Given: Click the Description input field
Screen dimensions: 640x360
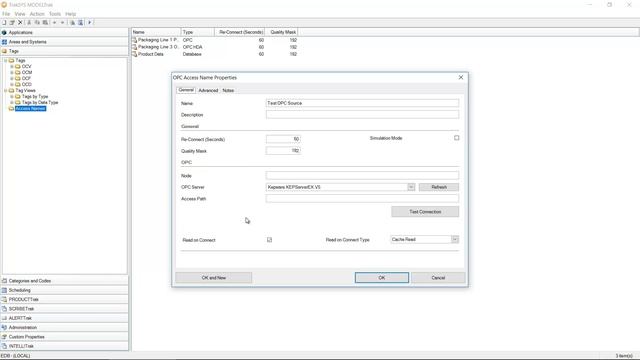Looking at the screenshot, I should 362,115.
